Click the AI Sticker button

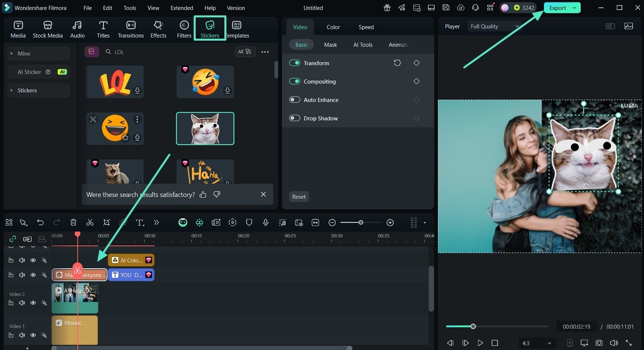39,72
